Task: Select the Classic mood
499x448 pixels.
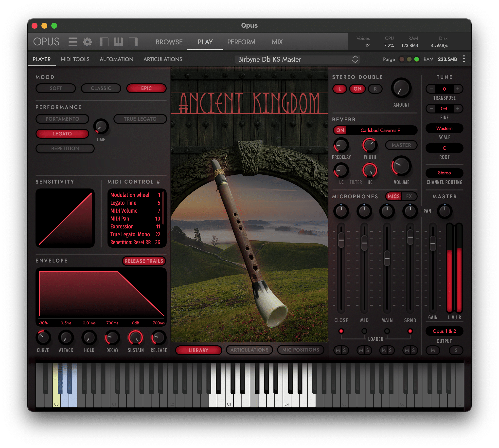Action: click(101, 88)
